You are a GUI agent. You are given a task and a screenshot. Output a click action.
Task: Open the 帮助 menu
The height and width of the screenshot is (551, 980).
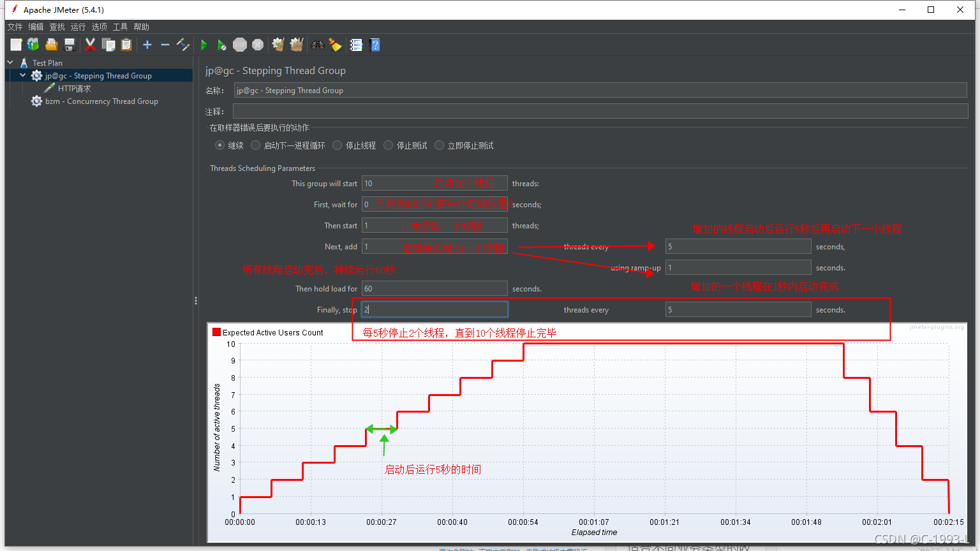pos(141,27)
